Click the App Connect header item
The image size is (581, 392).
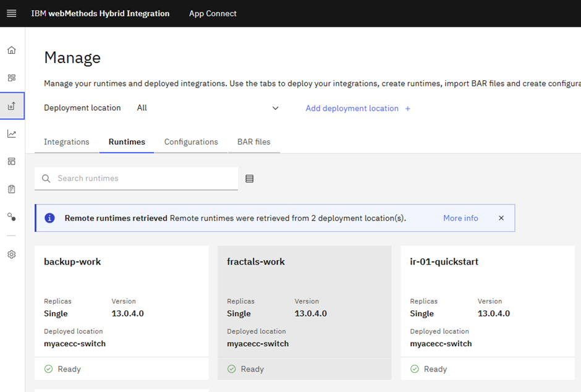click(x=213, y=14)
